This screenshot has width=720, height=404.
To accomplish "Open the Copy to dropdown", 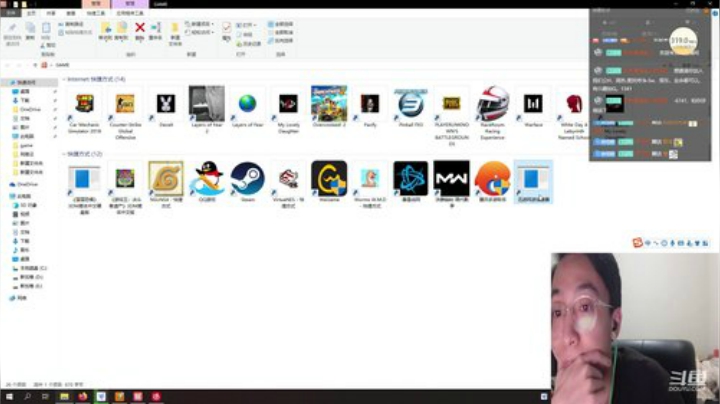I will pos(121,31).
